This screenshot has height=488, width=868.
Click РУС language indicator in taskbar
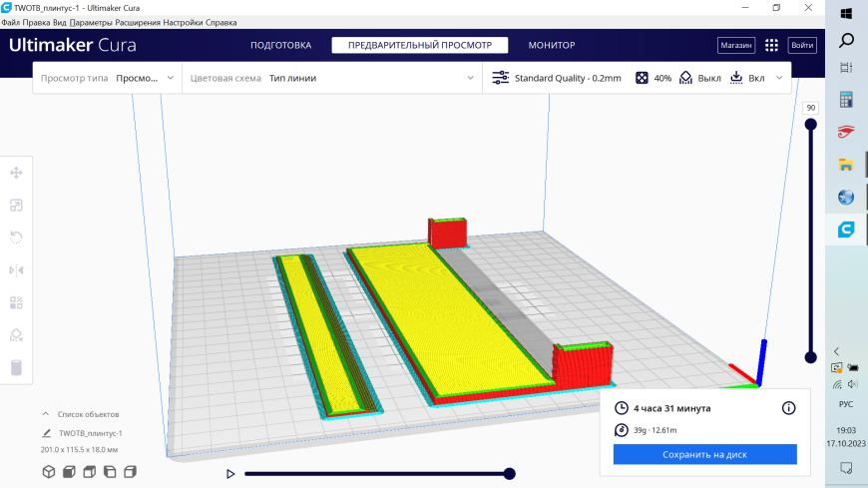pyautogui.click(x=846, y=404)
